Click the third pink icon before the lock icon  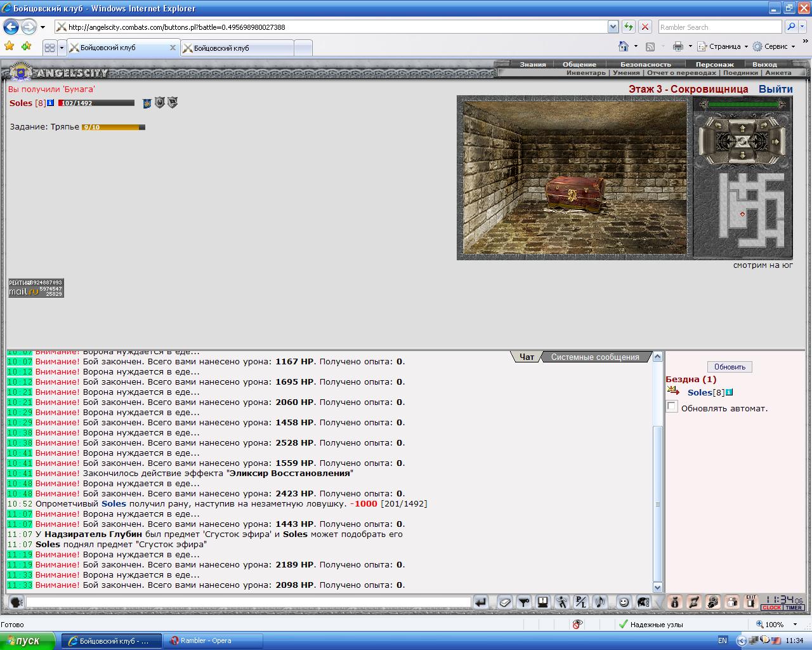(713, 602)
